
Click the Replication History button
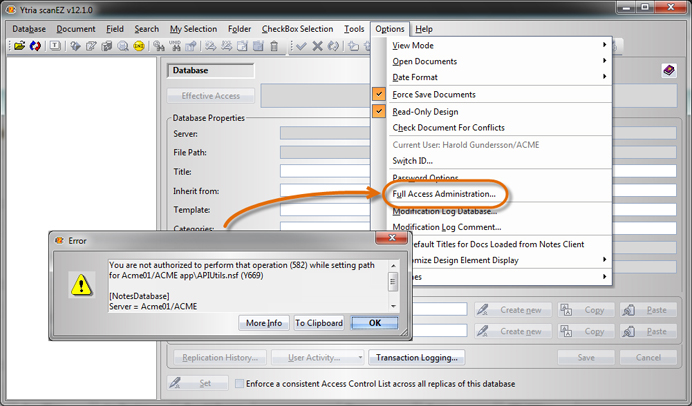[x=220, y=357]
